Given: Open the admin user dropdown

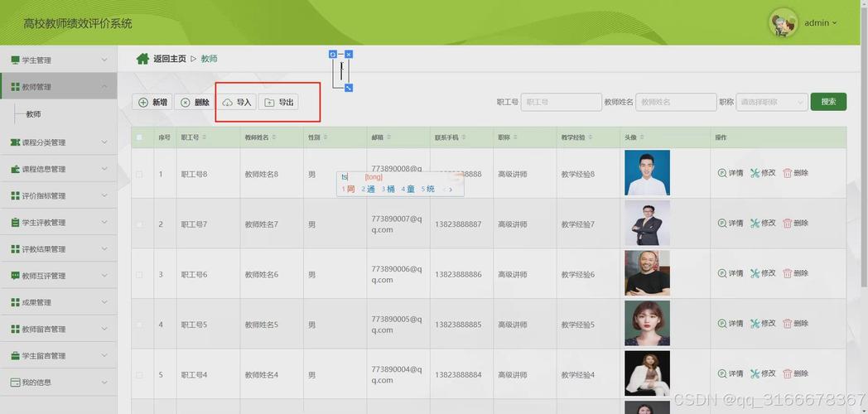Looking at the screenshot, I should 820,22.
